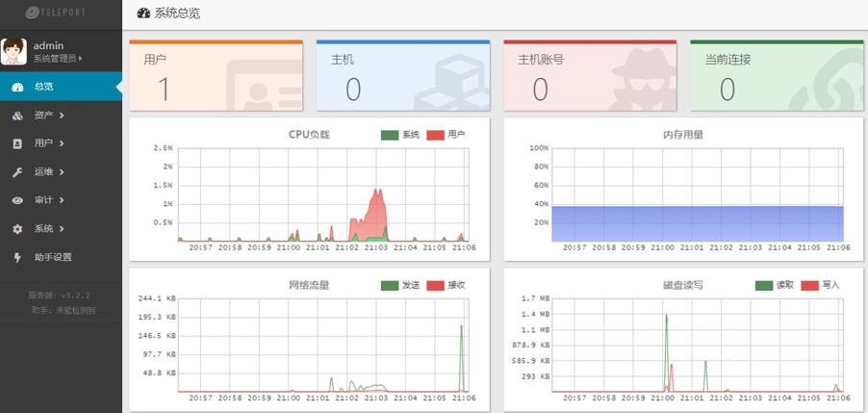Click the 100% axis label in memory chart
868x413 pixels.
539,148
